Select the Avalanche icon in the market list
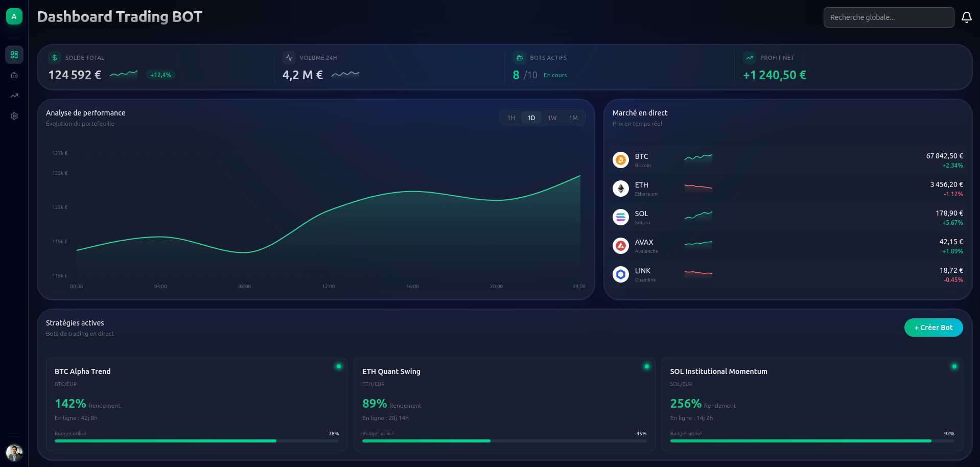The height and width of the screenshot is (467, 980). coord(620,246)
